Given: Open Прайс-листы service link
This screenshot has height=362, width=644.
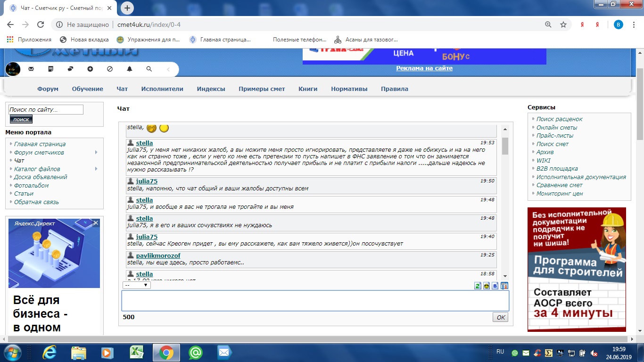Looking at the screenshot, I should click(555, 136).
